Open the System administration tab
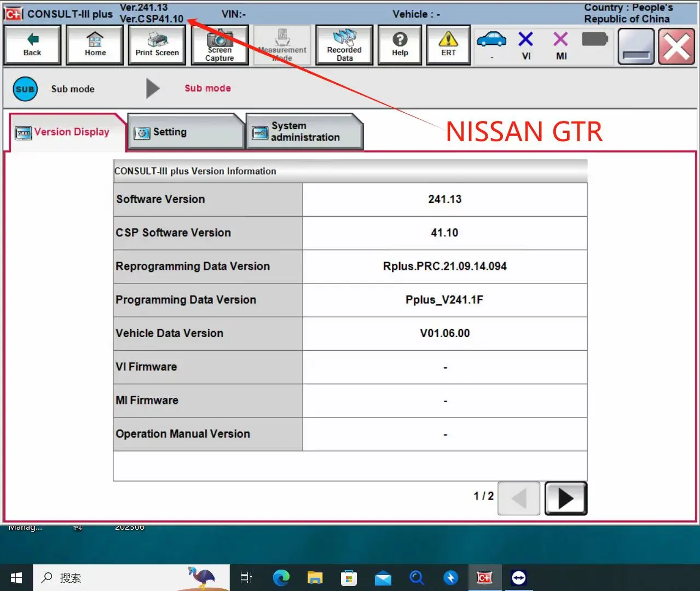 [x=304, y=132]
